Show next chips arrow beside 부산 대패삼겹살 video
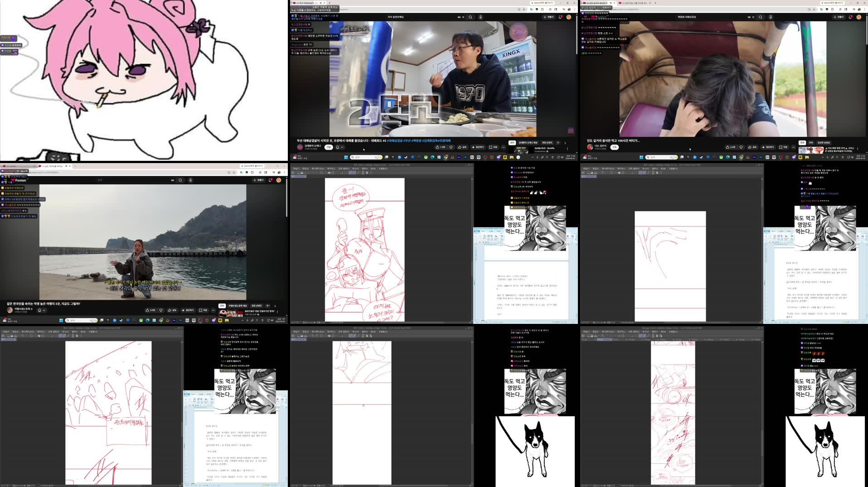 tap(565, 143)
